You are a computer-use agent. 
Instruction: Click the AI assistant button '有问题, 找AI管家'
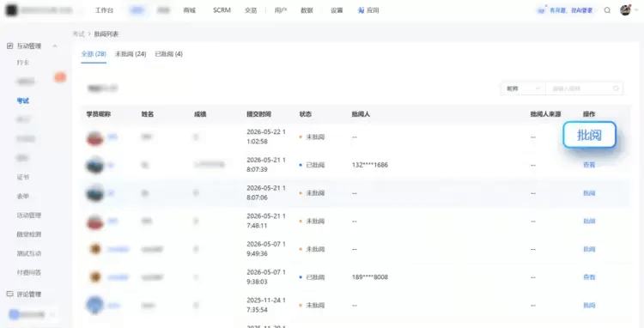pos(567,10)
